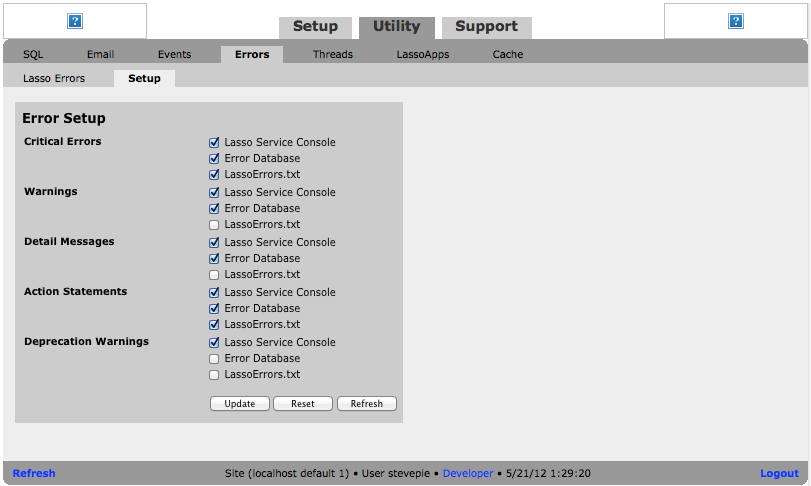This screenshot has width=811, height=486.
Task: Disable Error Database for Action Statements
Action: (x=214, y=309)
